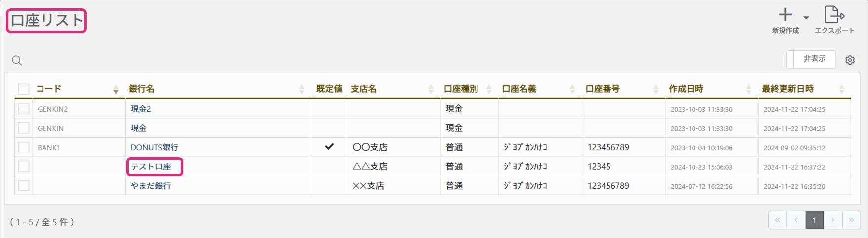Go to the previous page
Screen dimensions: 868x238
[796, 220]
